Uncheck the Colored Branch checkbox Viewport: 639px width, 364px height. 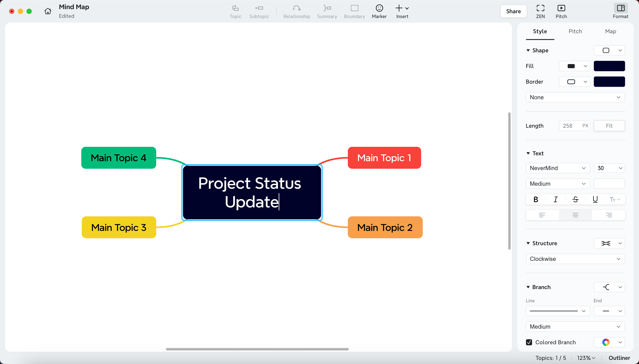tap(529, 342)
